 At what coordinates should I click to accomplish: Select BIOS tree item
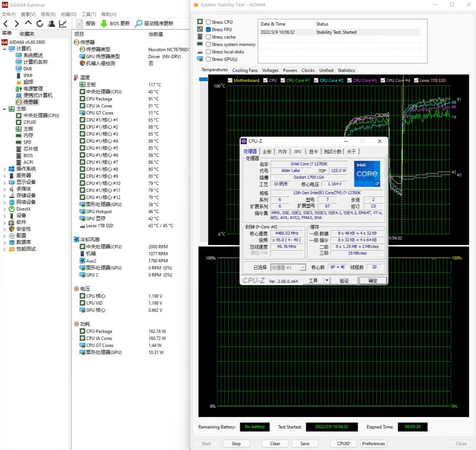pyautogui.click(x=28, y=155)
